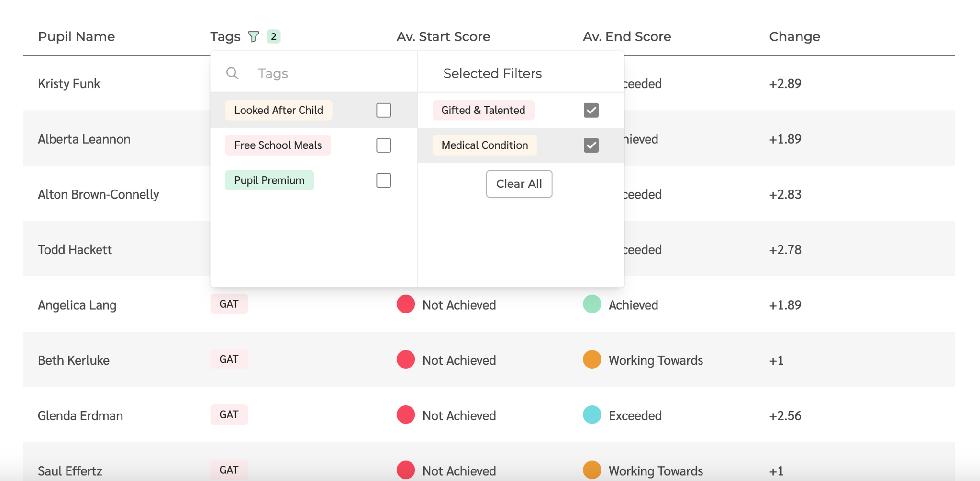Click the green filter count badge showing 2

tap(272, 36)
